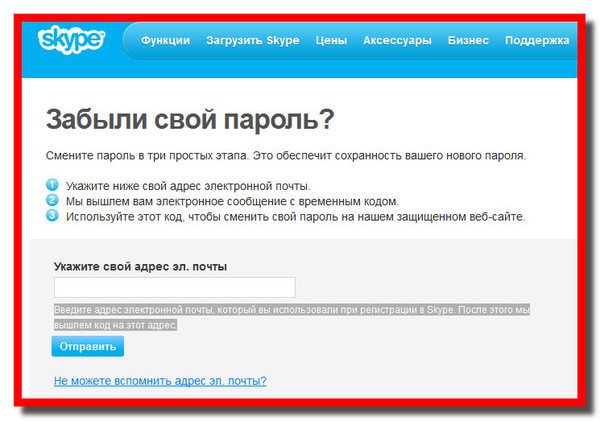The height and width of the screenshot is (421, 600).
Task: Click the step 2 number bullet icon
Action: [x=52, y=200]
